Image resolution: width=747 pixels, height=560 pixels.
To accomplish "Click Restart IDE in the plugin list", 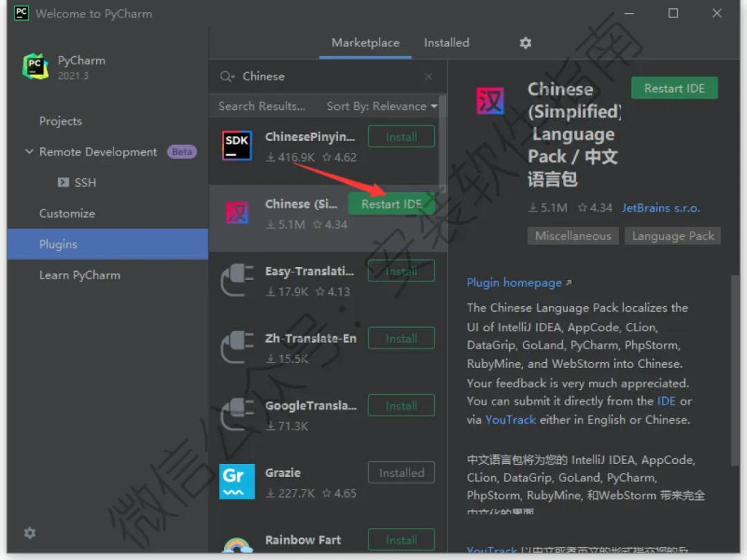I will tap(391, 204).
